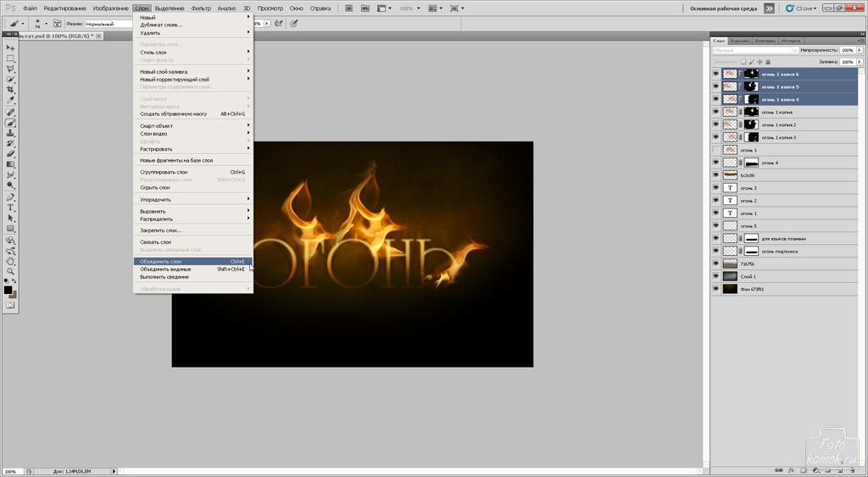Select the Eyedropper tool
Screen dimensions: 868x477
(10, 100)
